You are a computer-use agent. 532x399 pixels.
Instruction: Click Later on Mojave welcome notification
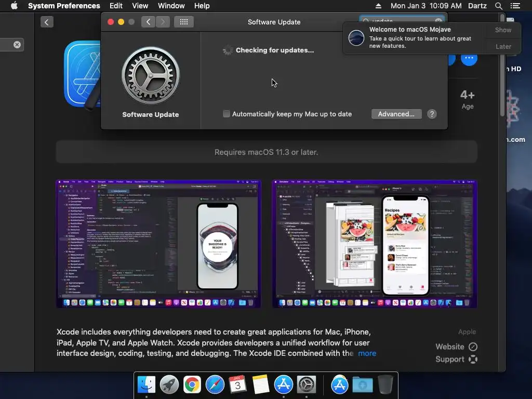coord(503,46)
